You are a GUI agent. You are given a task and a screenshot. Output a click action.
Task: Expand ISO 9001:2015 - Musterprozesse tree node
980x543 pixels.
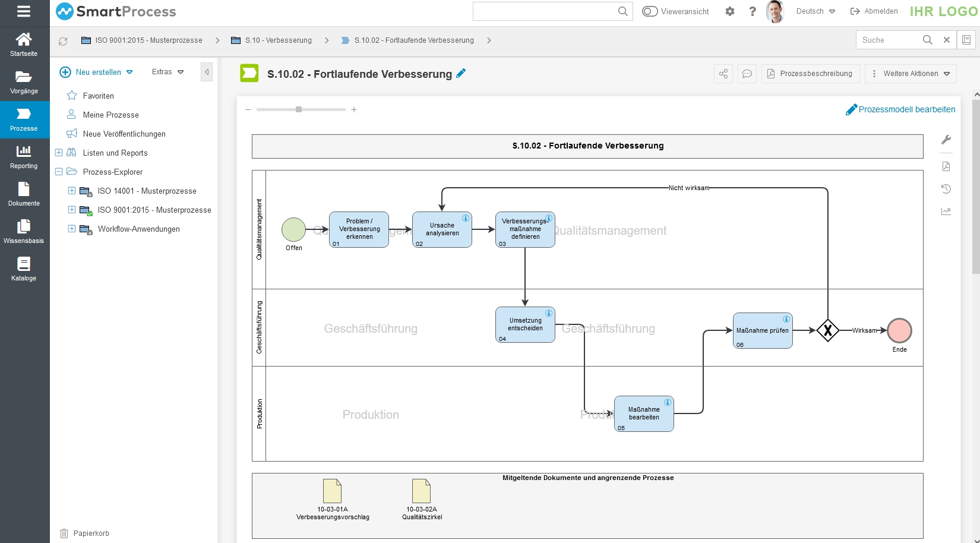[x=72, y=210]
